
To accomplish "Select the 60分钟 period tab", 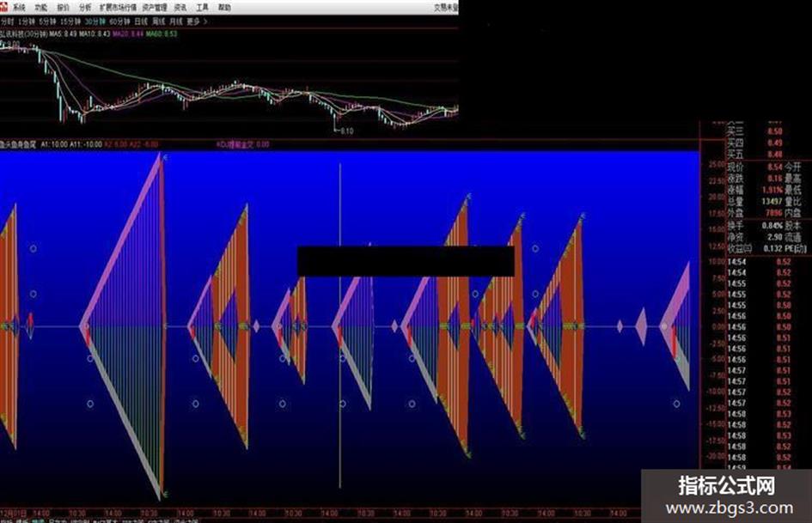I will tap(120, 21).
